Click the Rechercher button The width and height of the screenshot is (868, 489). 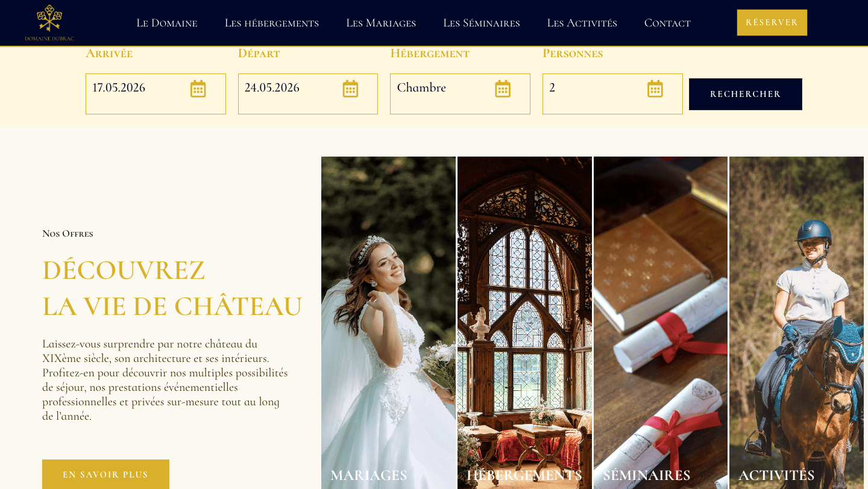(x=746, y=94)
